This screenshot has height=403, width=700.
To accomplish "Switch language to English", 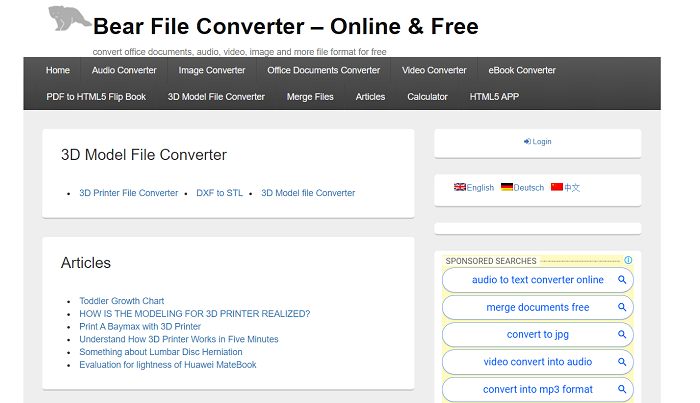I will (x=480, y=187).
